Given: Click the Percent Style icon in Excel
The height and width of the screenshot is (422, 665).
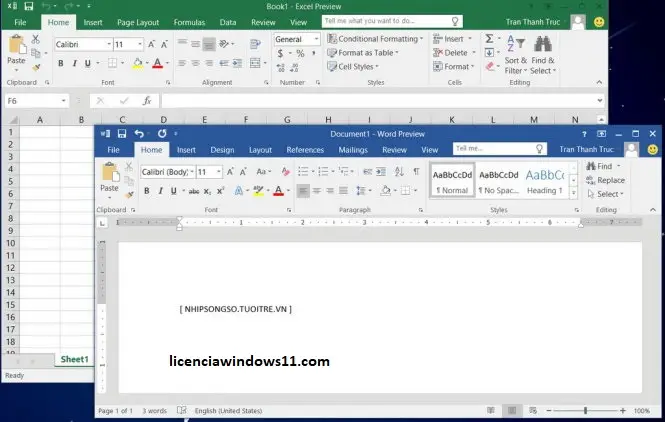Looking at the screenshot, I should (x=300, y=53).
